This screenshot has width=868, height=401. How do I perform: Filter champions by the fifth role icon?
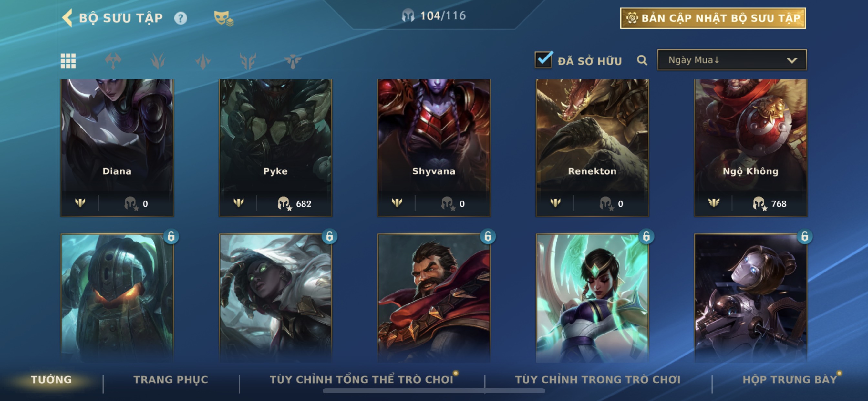[293, 61]
